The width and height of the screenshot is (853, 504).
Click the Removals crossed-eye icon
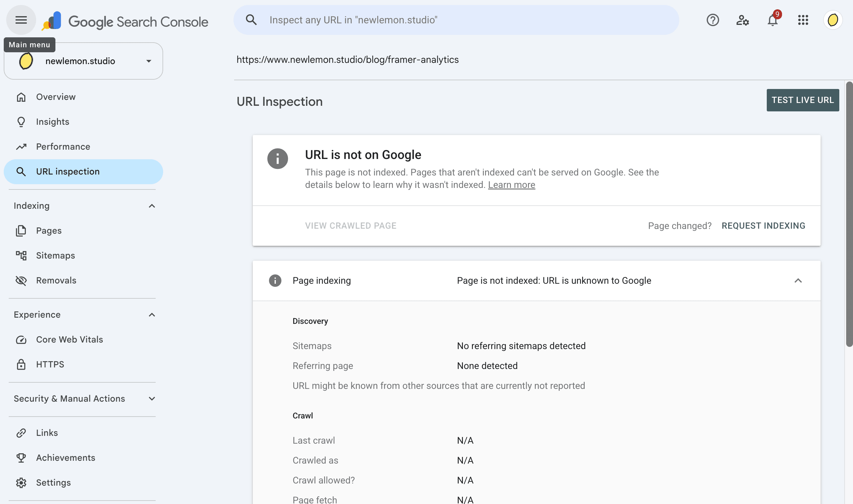tap(21, 281)
